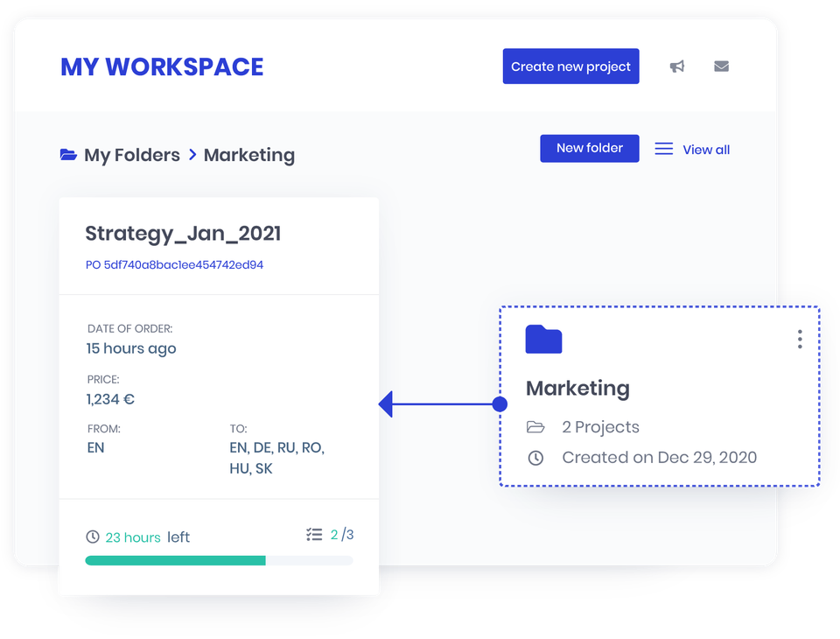The width and height of the screenshot is (840, 639).
Task: Click the megaphone announcements icon
Action: 676,66
